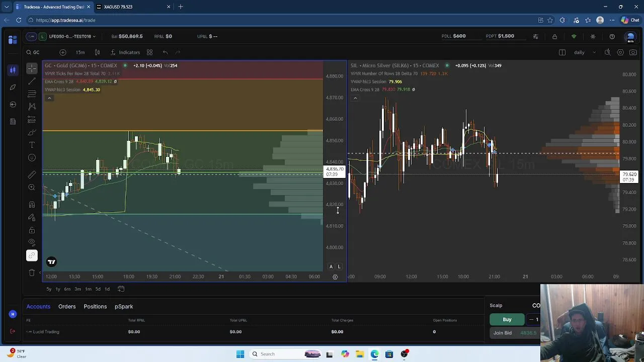Select the 1d date range

click(x=107, y=289)
